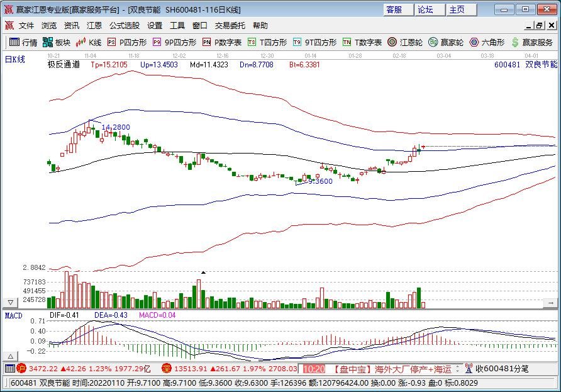The image size is (561, 392).
Task: Open the P数字表 tool
Action: pyautogui.click(x=222, y=42)
